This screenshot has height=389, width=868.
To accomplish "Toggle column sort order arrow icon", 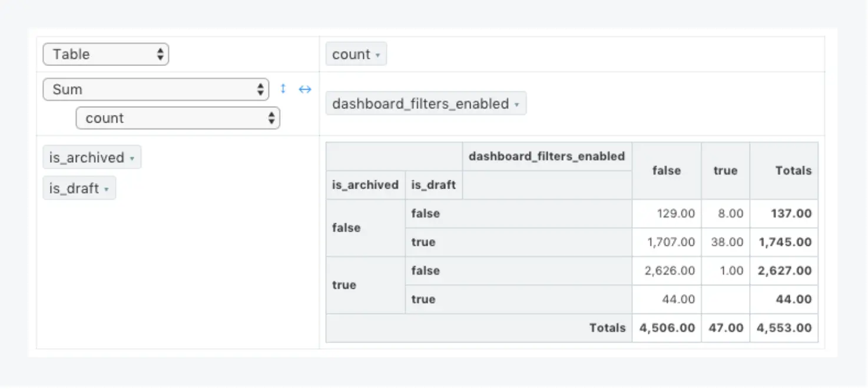I will (x=304, y=89).
